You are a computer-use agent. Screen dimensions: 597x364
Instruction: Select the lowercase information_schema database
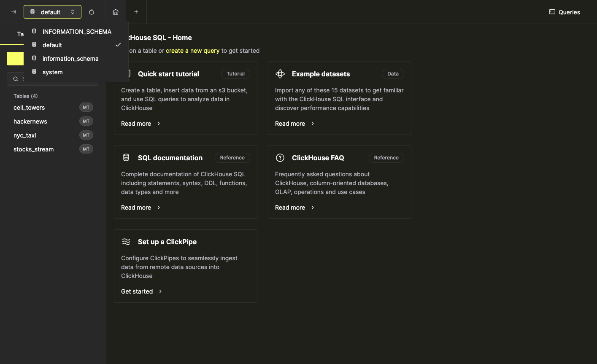click(x=70, y=59)
